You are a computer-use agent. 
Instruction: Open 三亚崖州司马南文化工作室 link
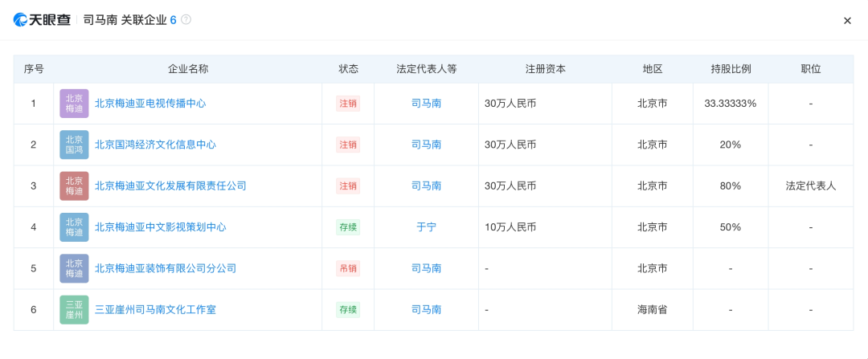click(156, 310)
